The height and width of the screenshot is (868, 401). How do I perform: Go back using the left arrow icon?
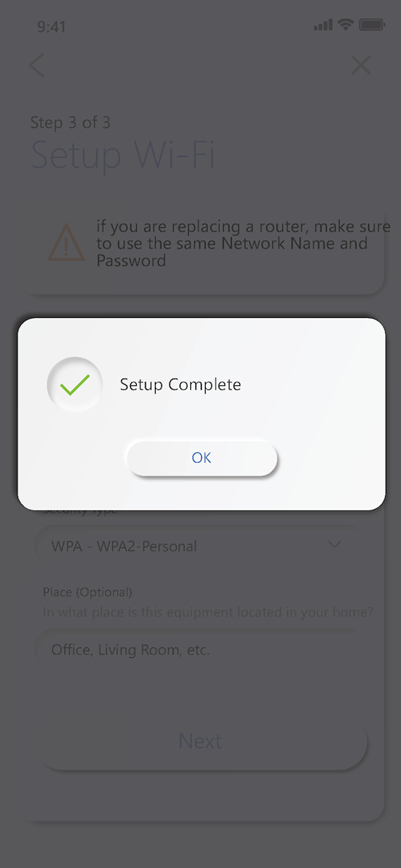[x=37, y=65]
